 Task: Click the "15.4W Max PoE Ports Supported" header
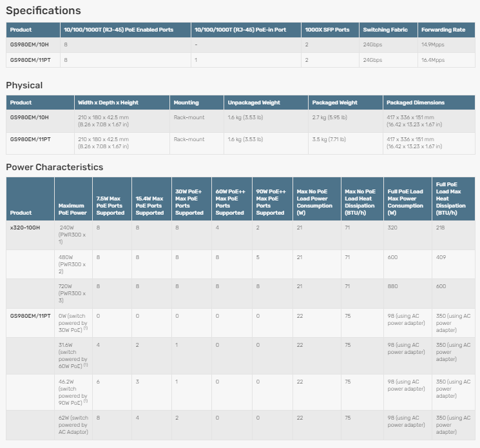(x=152, y=199)
